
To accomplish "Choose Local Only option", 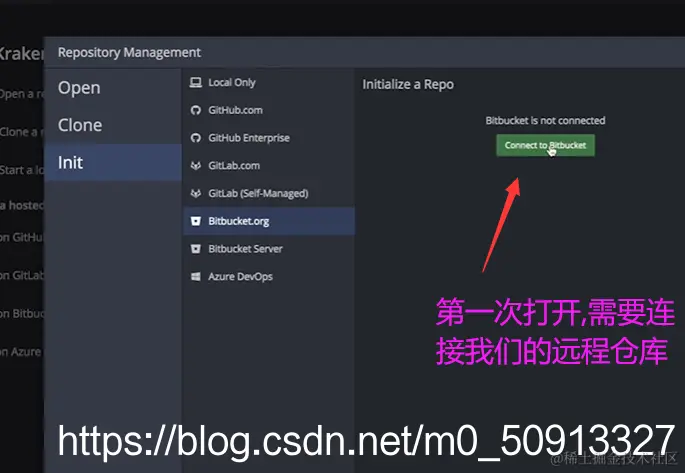I will click(x=269, y=83).
